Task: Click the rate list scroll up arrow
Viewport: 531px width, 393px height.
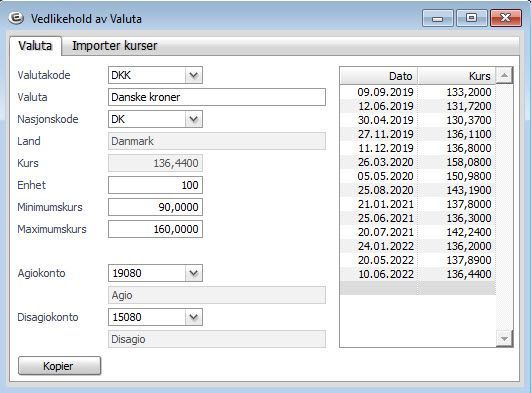Action: tap(504, 75)
